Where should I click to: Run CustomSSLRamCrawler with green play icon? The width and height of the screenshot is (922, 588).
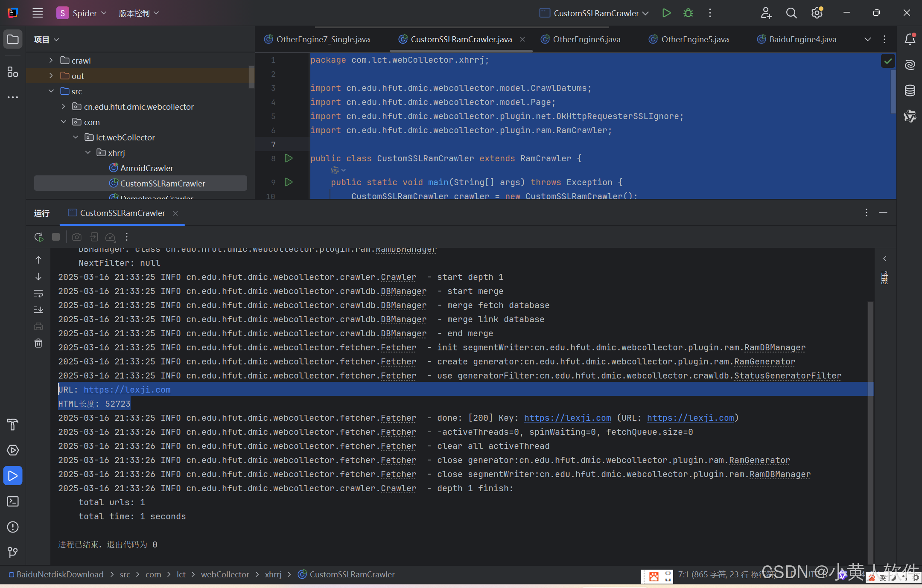tap(666, 13)
